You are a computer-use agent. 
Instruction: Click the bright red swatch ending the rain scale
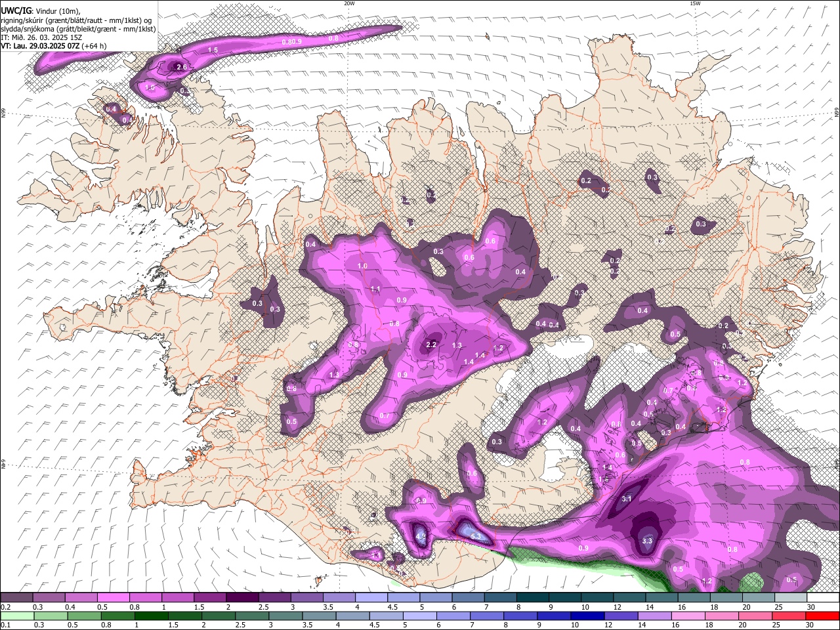click(x=822, y=616)
